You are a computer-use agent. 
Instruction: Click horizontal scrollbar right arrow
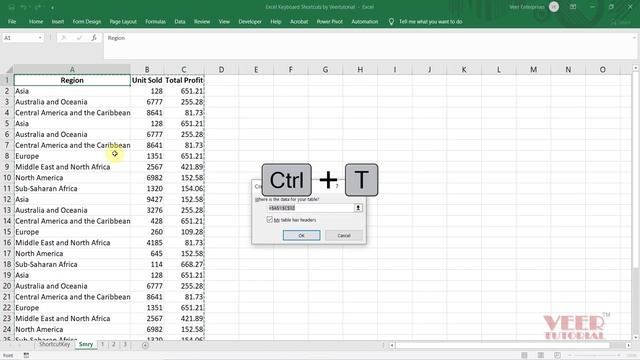[x=629, y=345]
